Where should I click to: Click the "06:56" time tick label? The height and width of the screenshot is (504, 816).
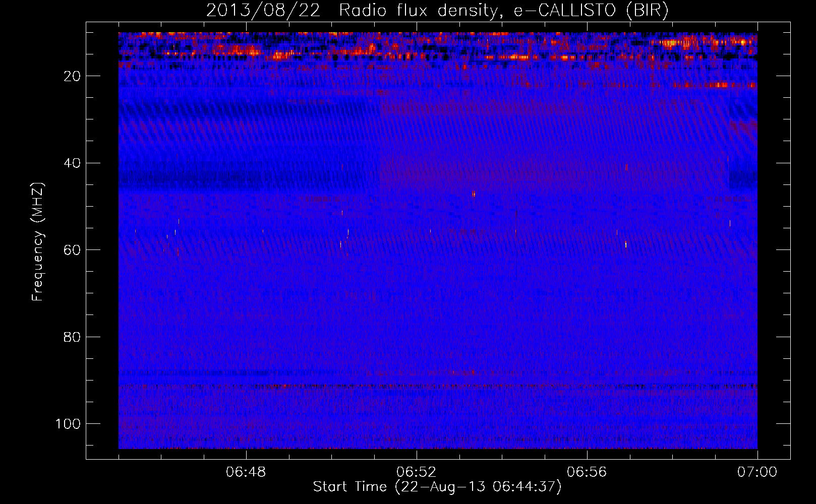coord(587,473)
